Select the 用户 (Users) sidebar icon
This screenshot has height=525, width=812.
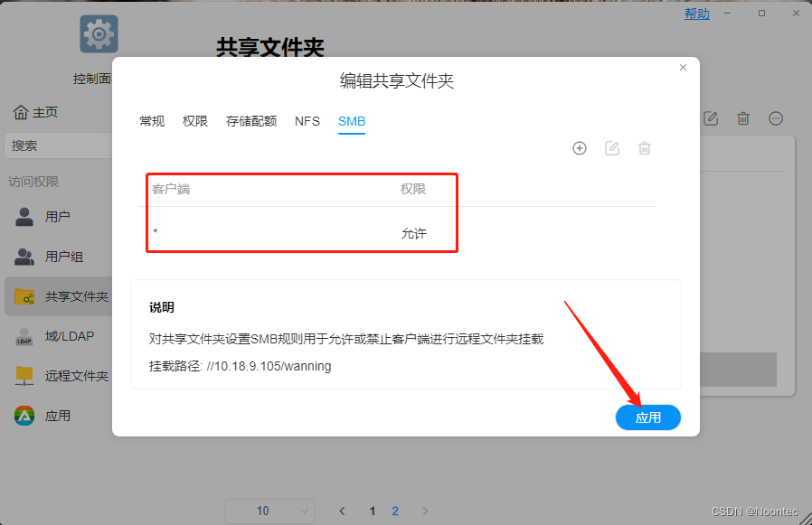click(x=40, y=216)
